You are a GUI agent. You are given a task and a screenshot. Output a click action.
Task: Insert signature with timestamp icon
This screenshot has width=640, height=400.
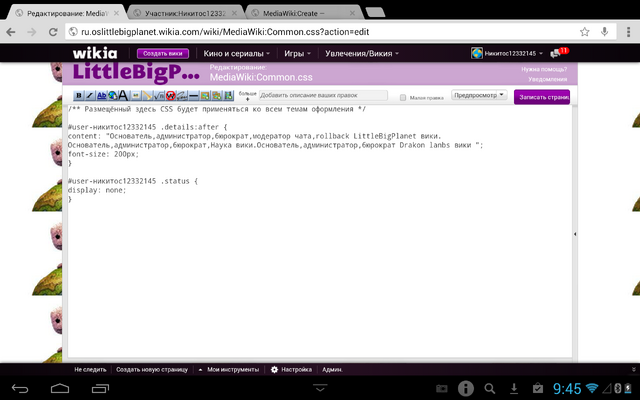click(x=182, y=96)
